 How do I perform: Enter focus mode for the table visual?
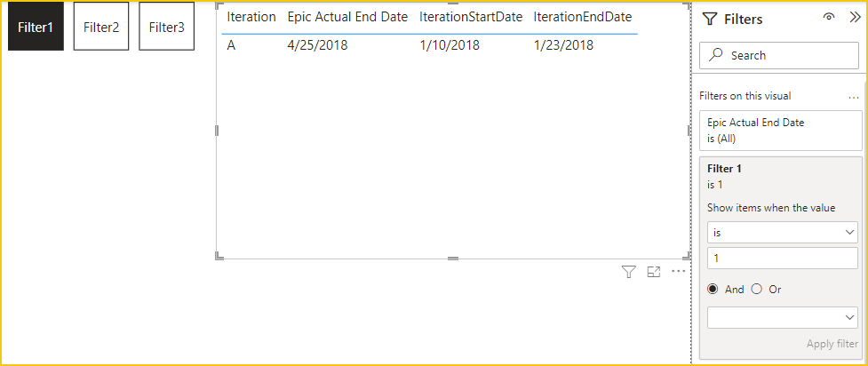654,272
